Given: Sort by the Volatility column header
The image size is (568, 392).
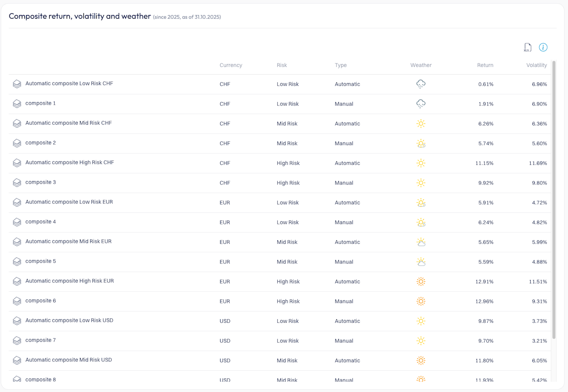Looking at the screenshot, I should [x=536, y=65].
